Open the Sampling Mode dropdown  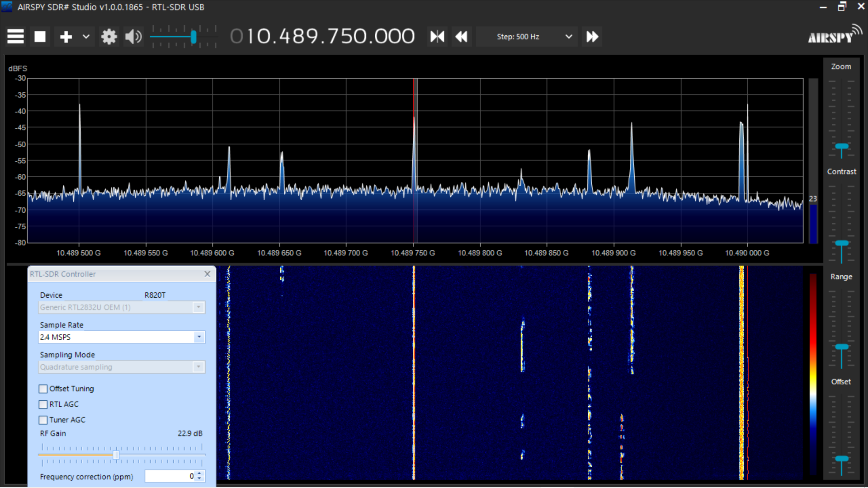pos(121,367)
